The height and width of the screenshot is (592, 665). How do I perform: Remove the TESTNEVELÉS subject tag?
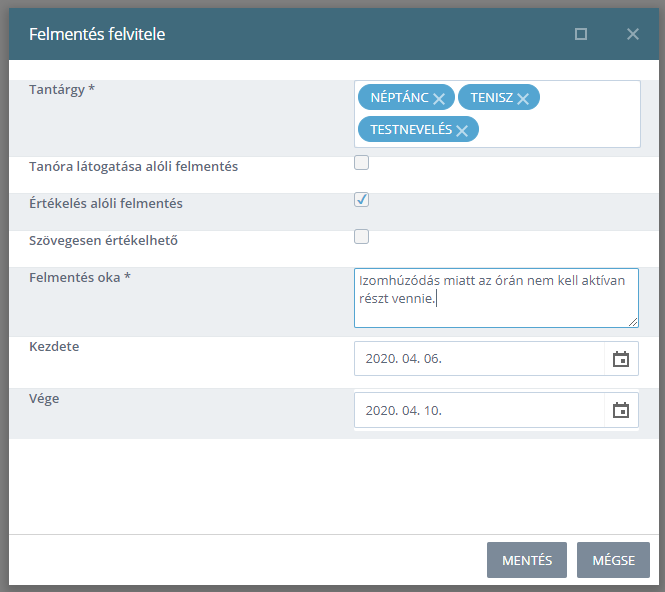pos(462,131)
